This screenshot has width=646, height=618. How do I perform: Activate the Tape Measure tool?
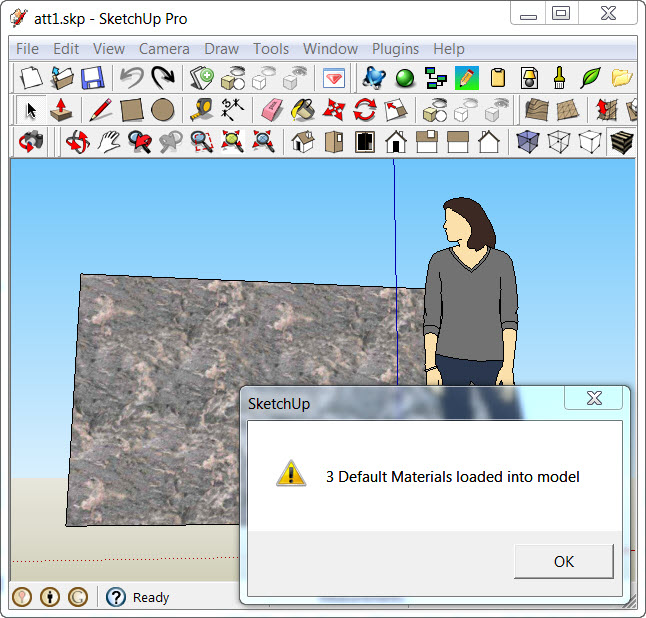(201, 110)
